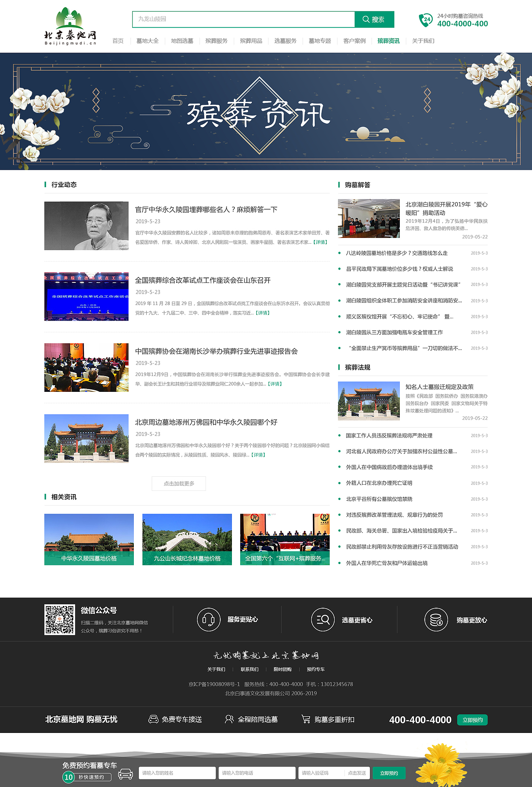Click 立即预约 in bottom booking bar
The width and height of the screenshot is (532, 787).
pyautogui.click(x=389, y=773)
